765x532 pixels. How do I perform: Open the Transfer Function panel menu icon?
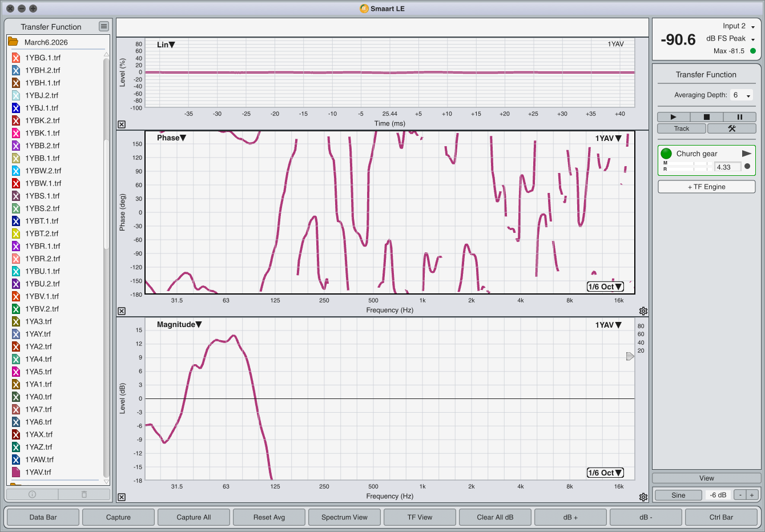[x=103, y=26]
